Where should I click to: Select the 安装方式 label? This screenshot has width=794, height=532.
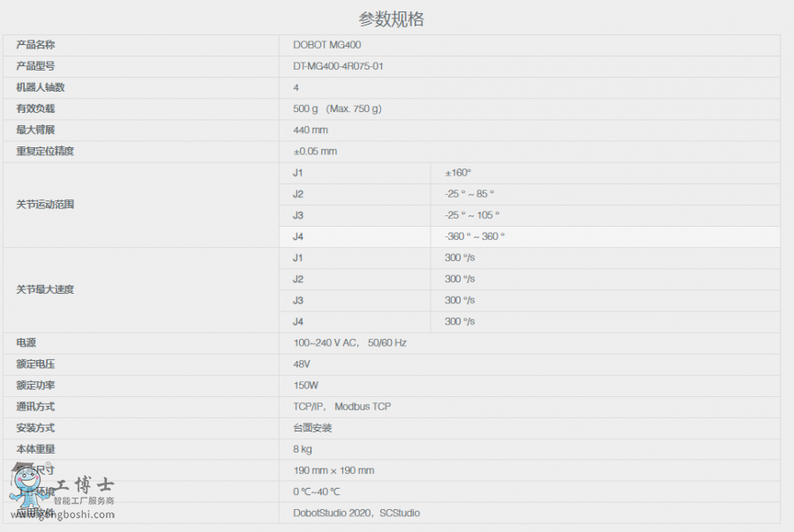(35, 428)
